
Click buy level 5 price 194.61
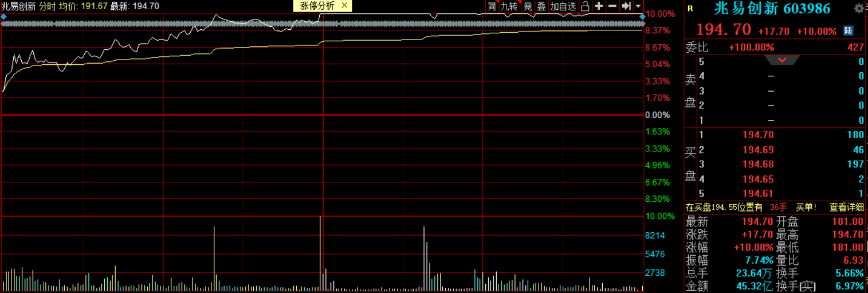pos(759,193)
